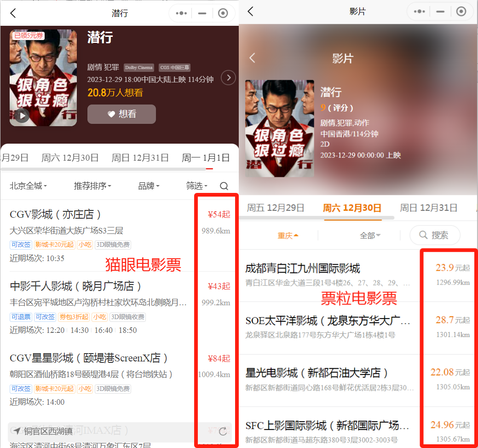Open CGV影城（亦庄店） cinema listing

[x=55, y=215]
